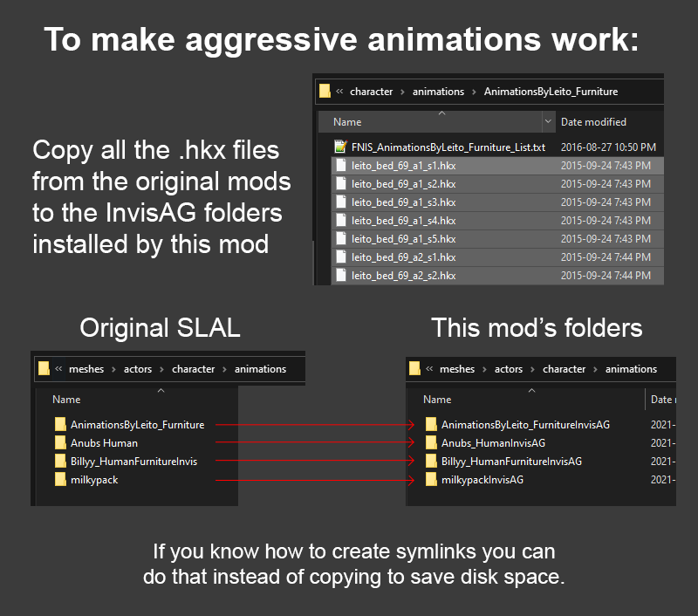Expand the chevron after meshes in This mod's folders window
This screenshot has width=698, height=616.
pos(484,369)
